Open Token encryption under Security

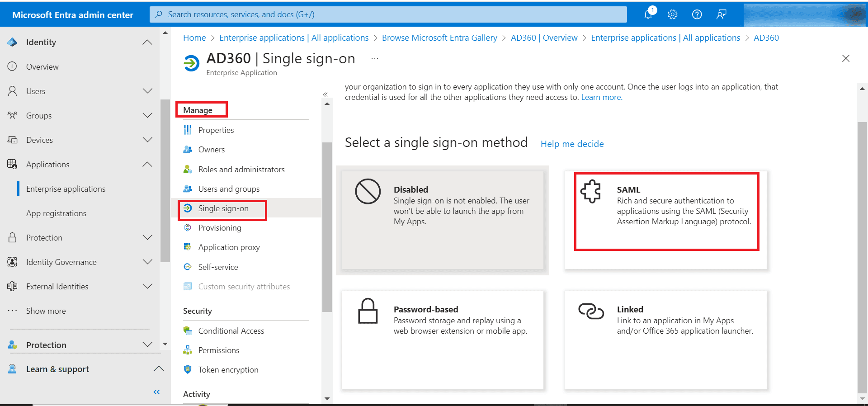[228, 369]
